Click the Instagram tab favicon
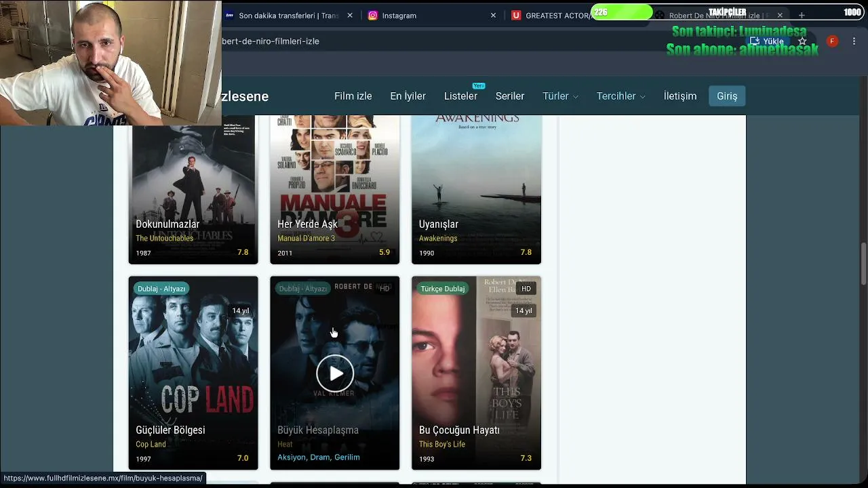 372,16
